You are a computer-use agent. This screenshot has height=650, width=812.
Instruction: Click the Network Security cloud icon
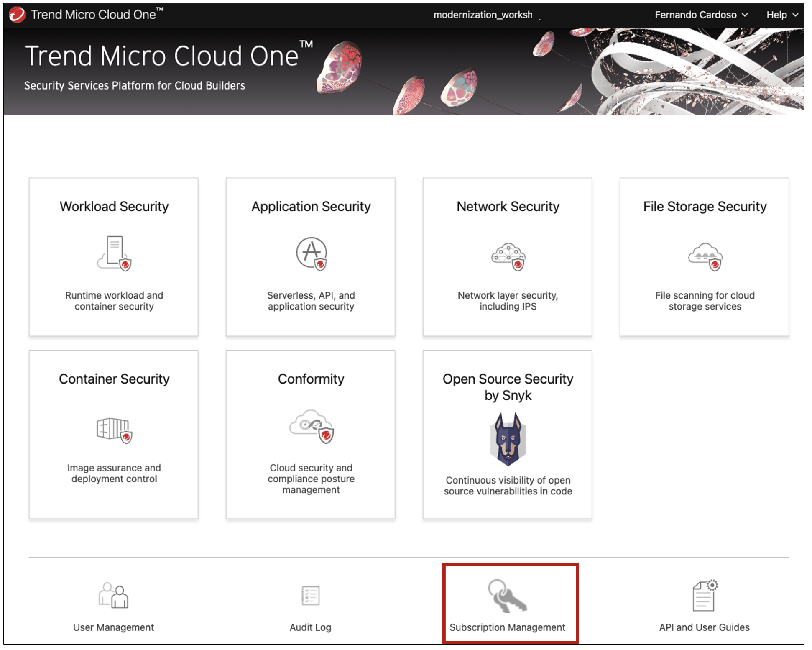coord(508,256)
